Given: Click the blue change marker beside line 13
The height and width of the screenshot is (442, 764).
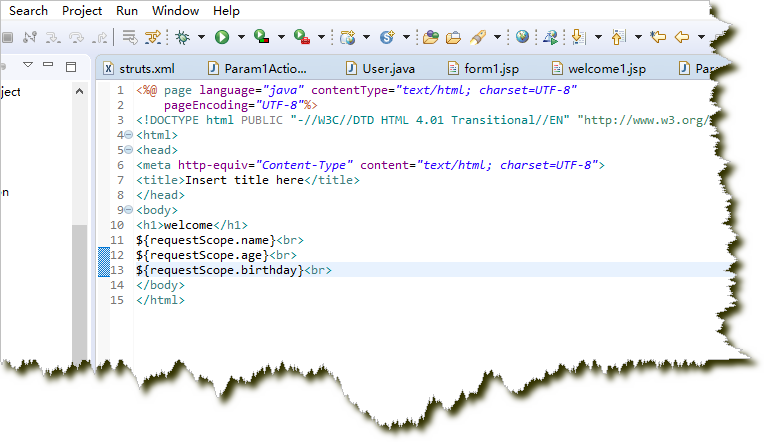Looking at the screenshot, I should click(x=104, y=270).
